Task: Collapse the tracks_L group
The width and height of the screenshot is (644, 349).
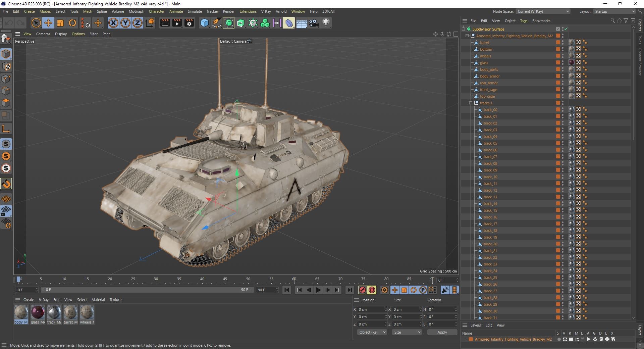Action: (471, 103)
